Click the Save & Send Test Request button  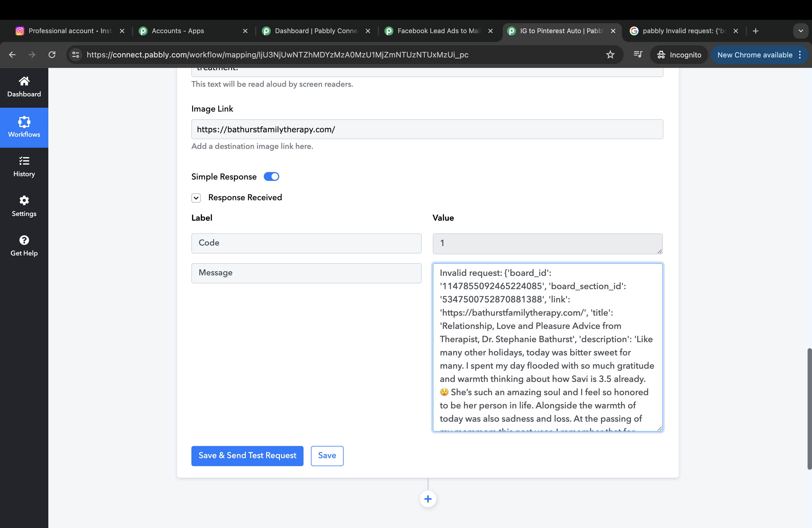point(247,456)
